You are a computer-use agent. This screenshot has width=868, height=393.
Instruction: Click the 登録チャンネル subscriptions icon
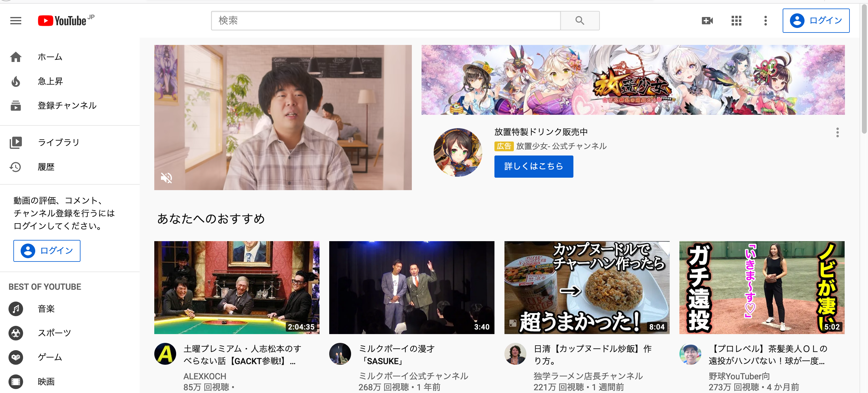point(15,106)
